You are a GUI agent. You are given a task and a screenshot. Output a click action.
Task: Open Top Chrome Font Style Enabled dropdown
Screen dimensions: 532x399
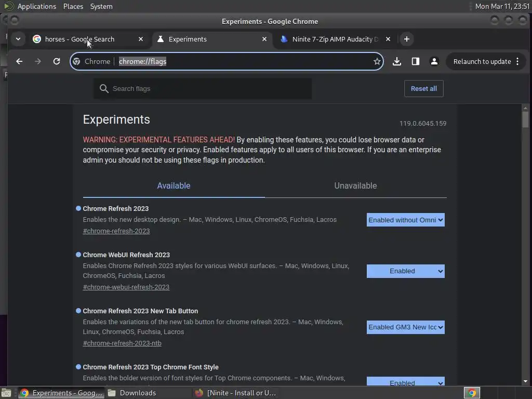(x=405, y=382)
